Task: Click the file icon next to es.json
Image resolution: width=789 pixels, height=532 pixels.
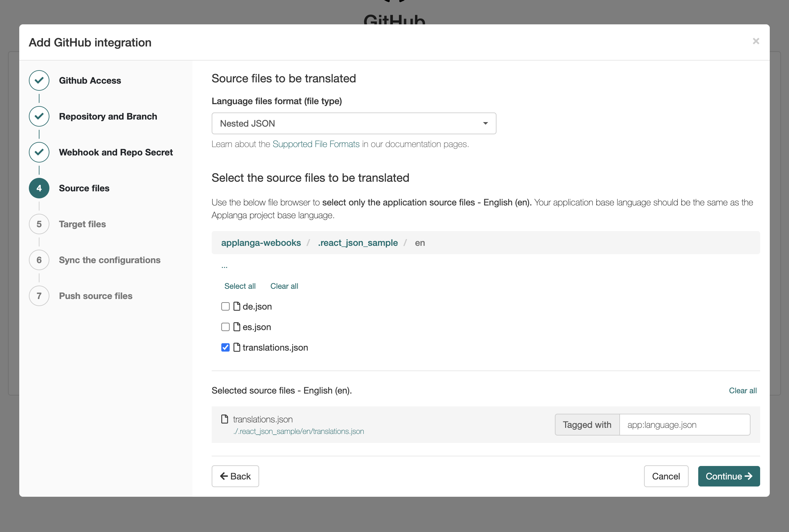Action: (237, 327)
